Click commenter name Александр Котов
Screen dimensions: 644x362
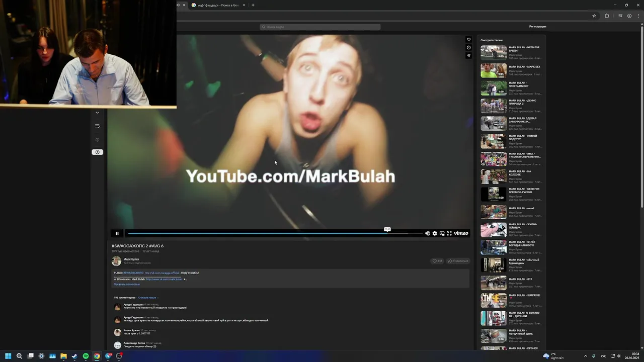point(134,343)
